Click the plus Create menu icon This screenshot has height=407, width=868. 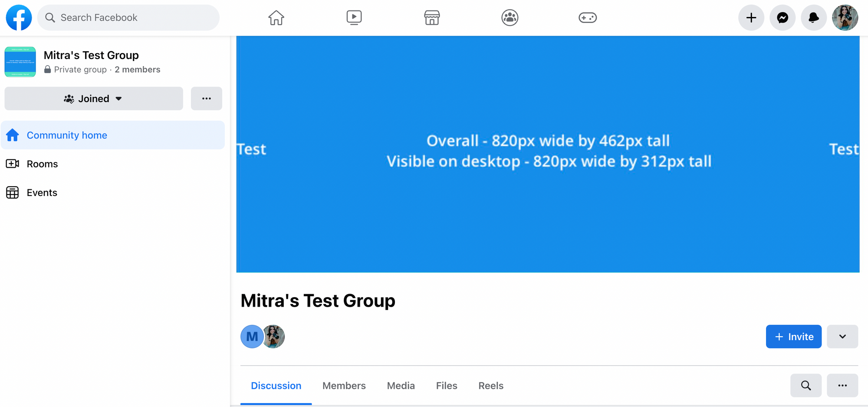tap(751, 18)
